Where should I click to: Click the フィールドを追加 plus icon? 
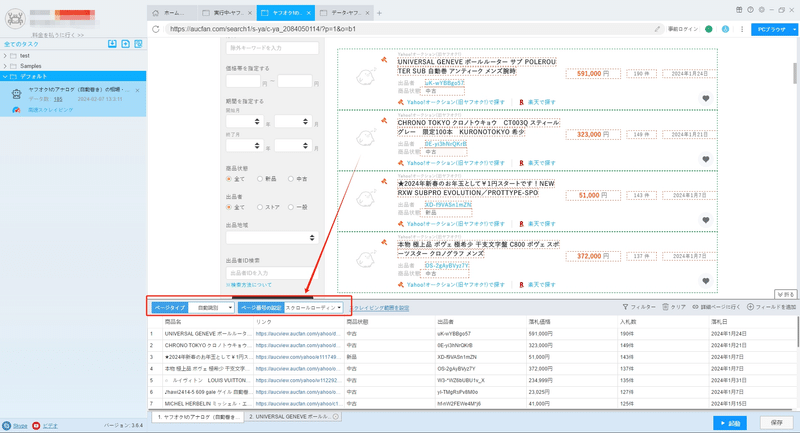[751, 307]
